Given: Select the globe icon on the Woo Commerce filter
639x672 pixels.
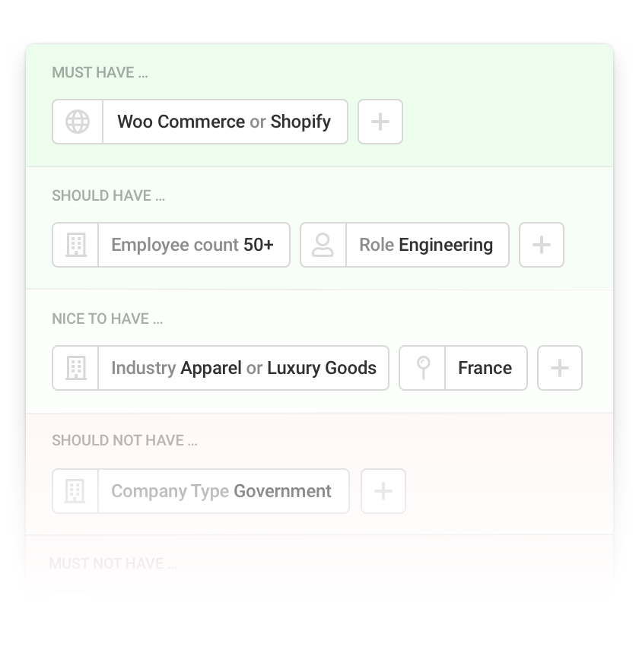Looking at the screenshot, I should click(x=77, y=122).
